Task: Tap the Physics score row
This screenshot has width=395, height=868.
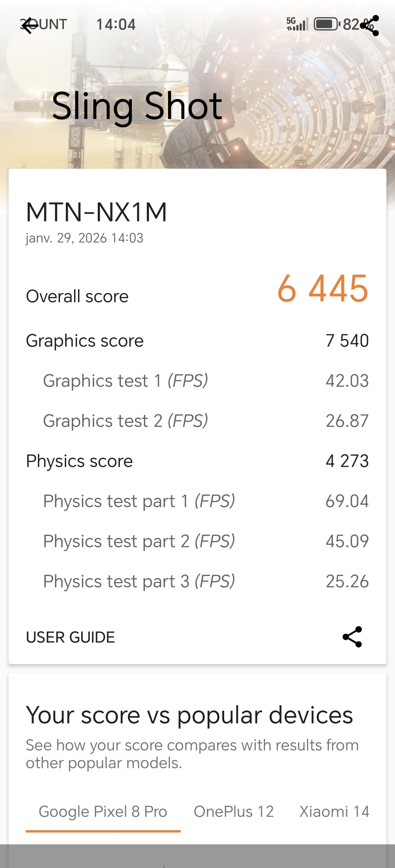Action: click(197, 461)
